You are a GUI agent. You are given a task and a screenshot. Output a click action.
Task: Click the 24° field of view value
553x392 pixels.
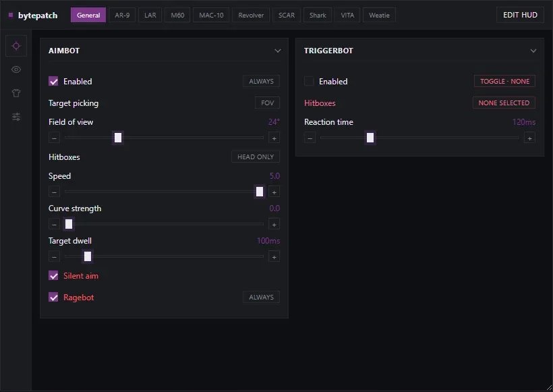(x=274, y=122)
